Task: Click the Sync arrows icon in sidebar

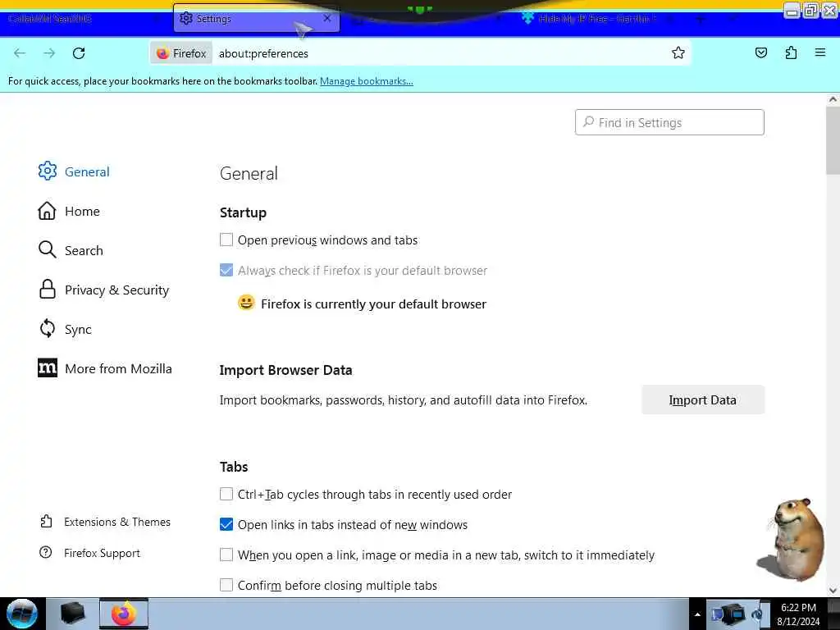Action: pos(47,328)
